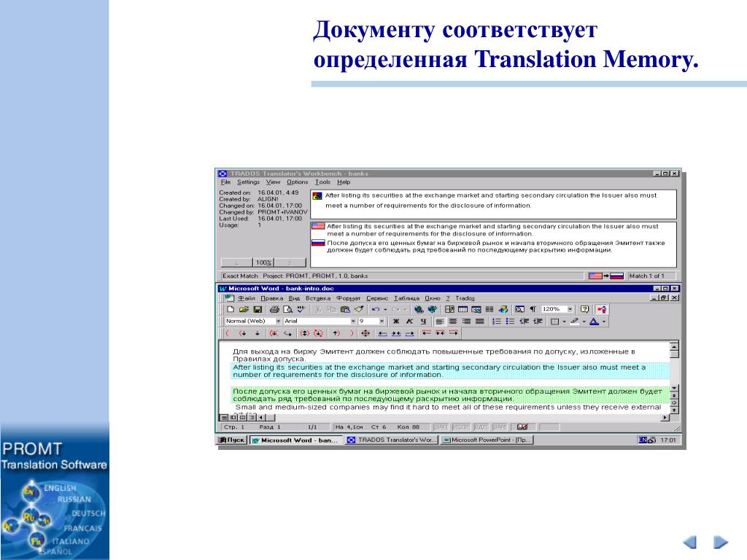This screenshot has width=747, height=560.
Task: Switch to TRADOS Translator's Workbench taskbar button
Action: point(392,440)
